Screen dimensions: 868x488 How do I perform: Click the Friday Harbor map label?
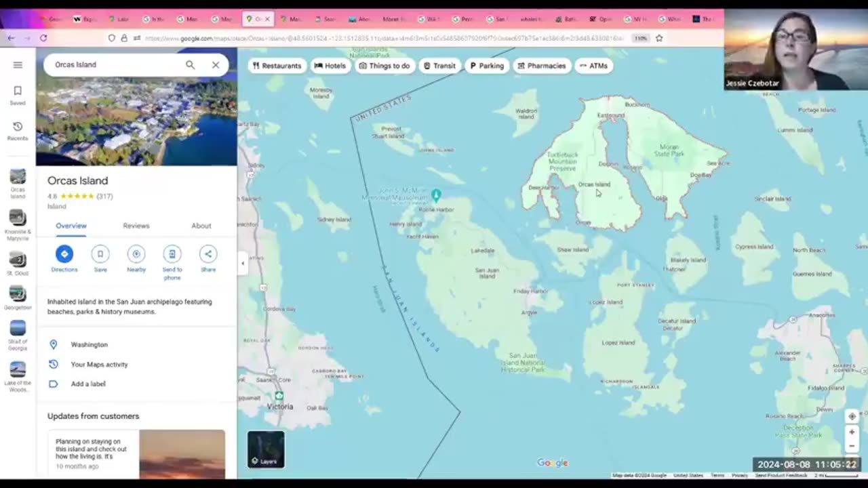pos(530,291)
